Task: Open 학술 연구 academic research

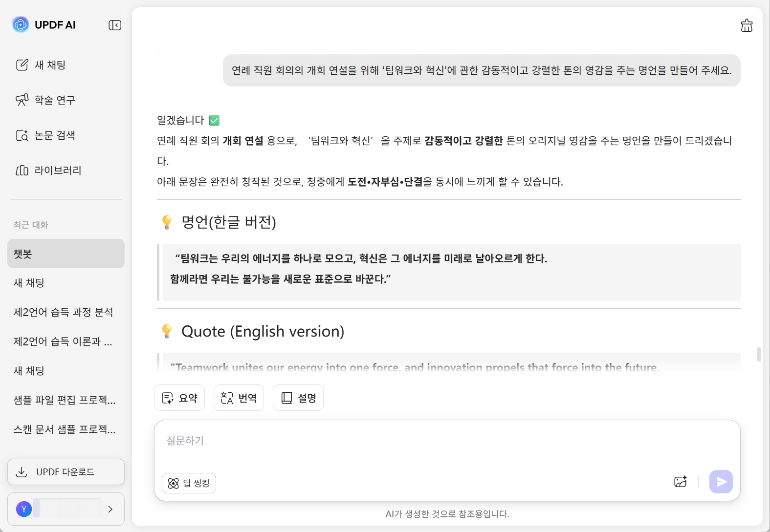Action: (45, 100)
